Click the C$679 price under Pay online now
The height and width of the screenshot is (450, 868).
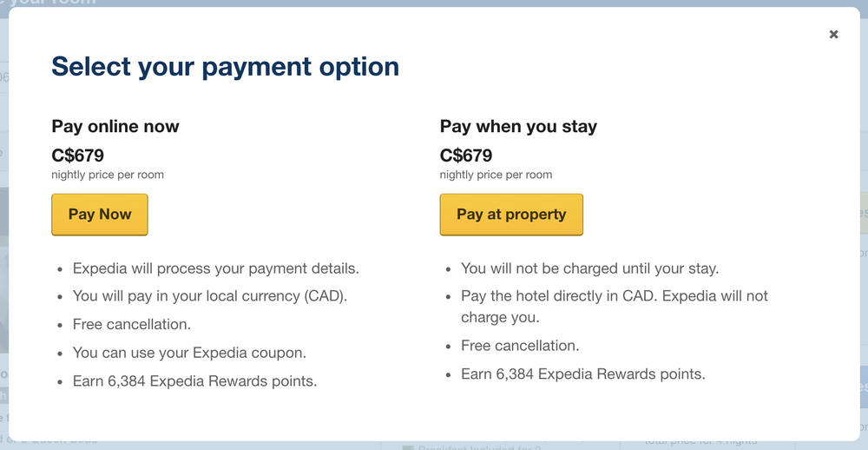77,156
